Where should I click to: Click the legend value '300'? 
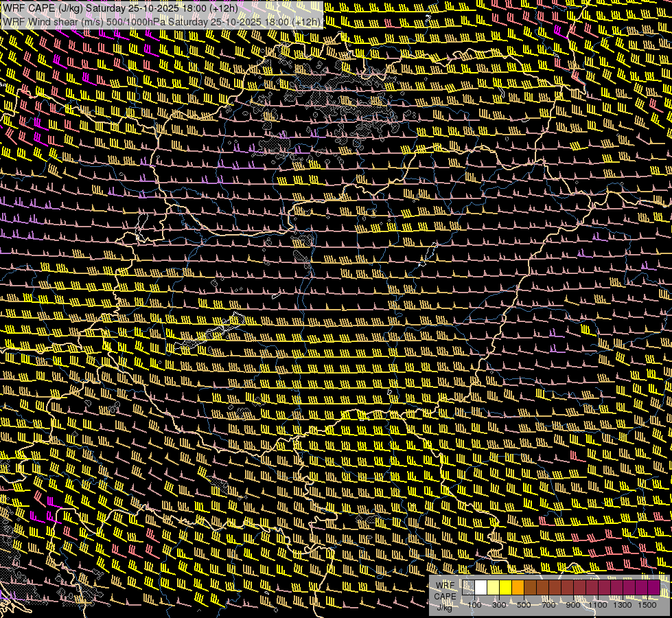pyautogui.click(x=499, y=605)
